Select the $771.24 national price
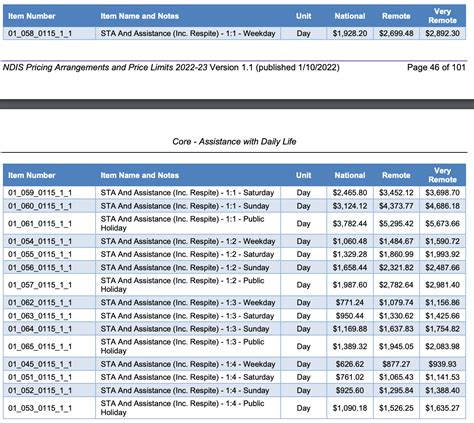This screenshot has height=423, width=474. click(350, 302)
